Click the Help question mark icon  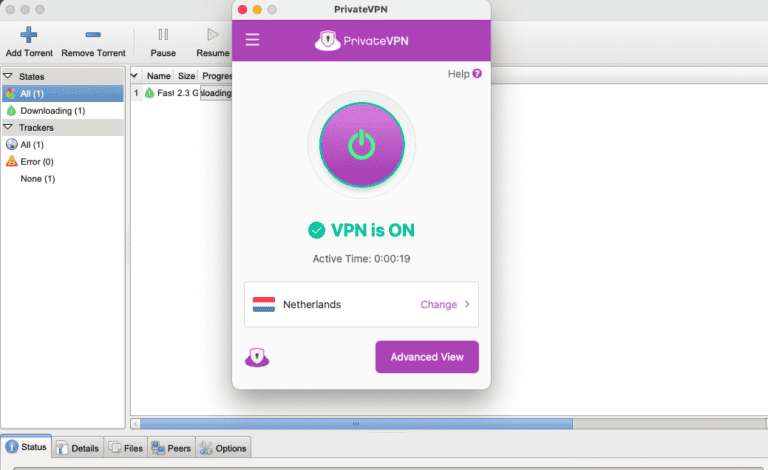[x=477, y=73]
